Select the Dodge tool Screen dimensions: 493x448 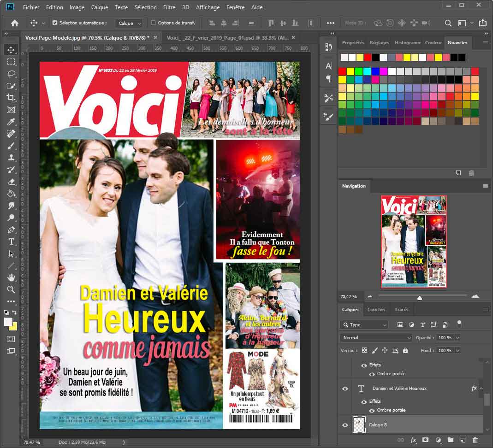coord(11,218)
